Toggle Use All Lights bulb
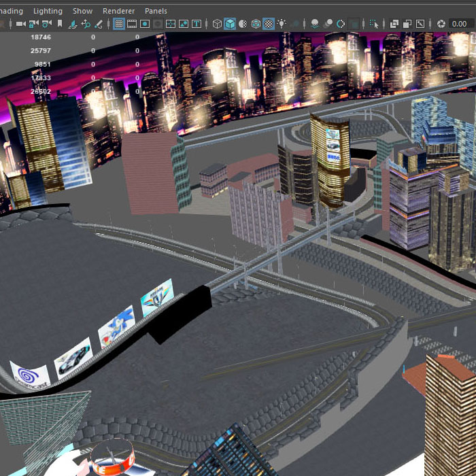The width and height of the screenshot is (476, 476). 282,24
